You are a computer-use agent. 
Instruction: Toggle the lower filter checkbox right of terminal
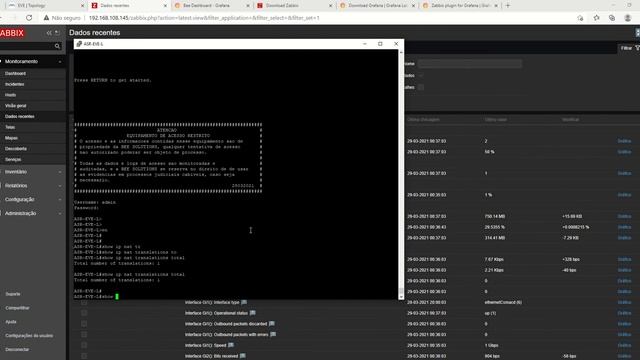coord(421,87)
